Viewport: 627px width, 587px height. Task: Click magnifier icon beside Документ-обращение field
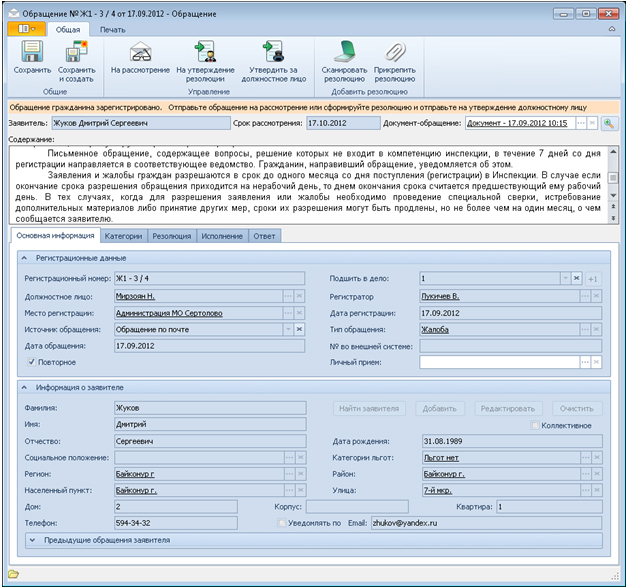pos(608,123)
